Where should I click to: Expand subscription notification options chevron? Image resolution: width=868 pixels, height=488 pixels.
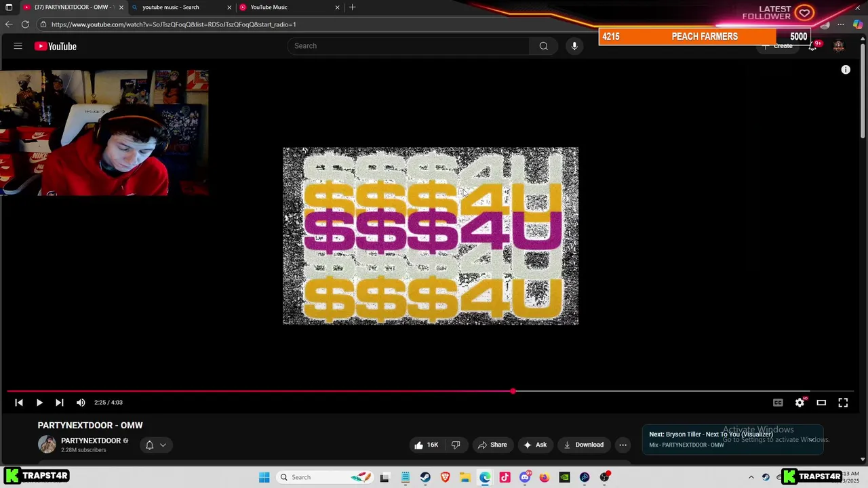163,445
